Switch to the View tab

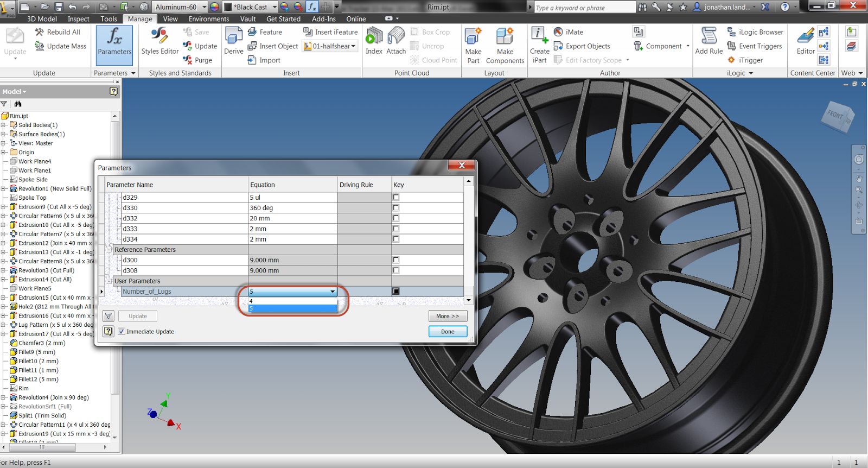170,18
